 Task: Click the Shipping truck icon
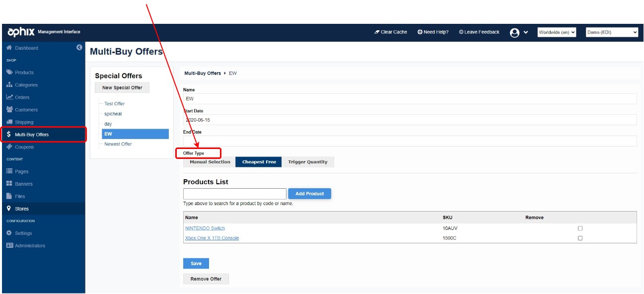[x=9, y=122]
